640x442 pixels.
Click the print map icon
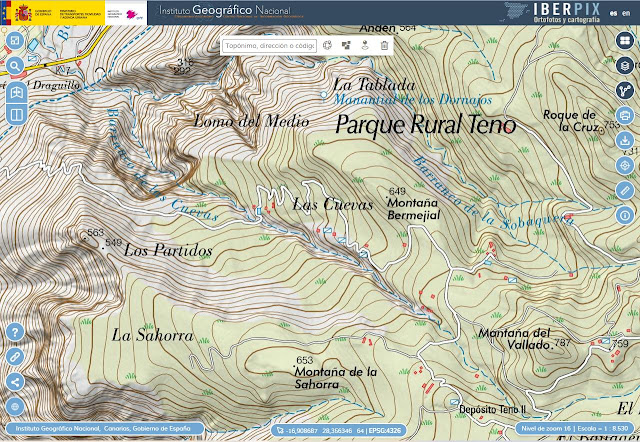pyautogui.click(x=624, y=115)
